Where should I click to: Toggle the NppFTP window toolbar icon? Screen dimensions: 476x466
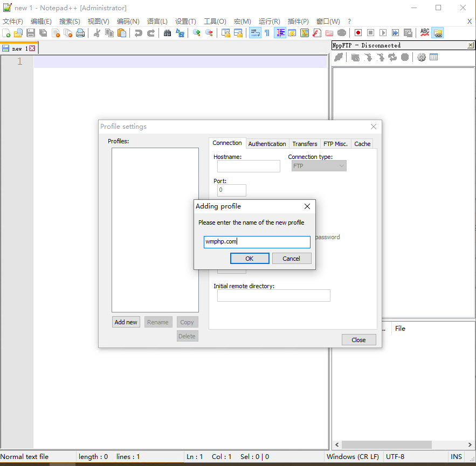438,33
